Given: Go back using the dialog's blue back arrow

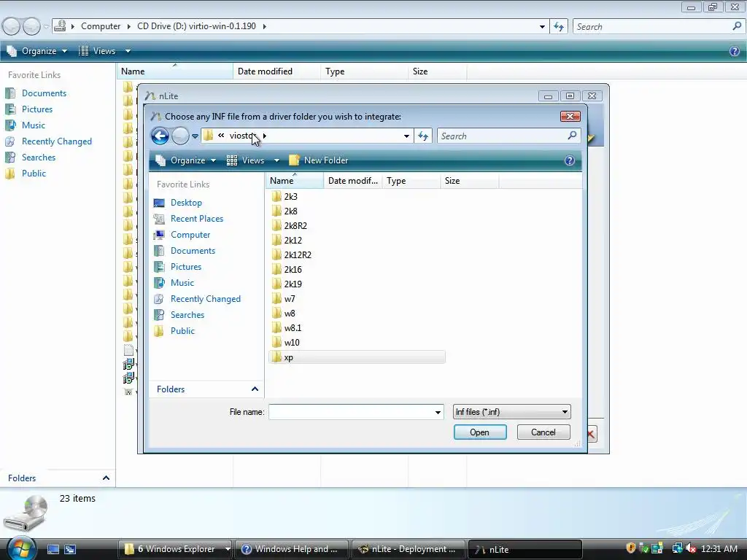Looking at the screenshot, I should pyautogui.click(x=160, y=136).
